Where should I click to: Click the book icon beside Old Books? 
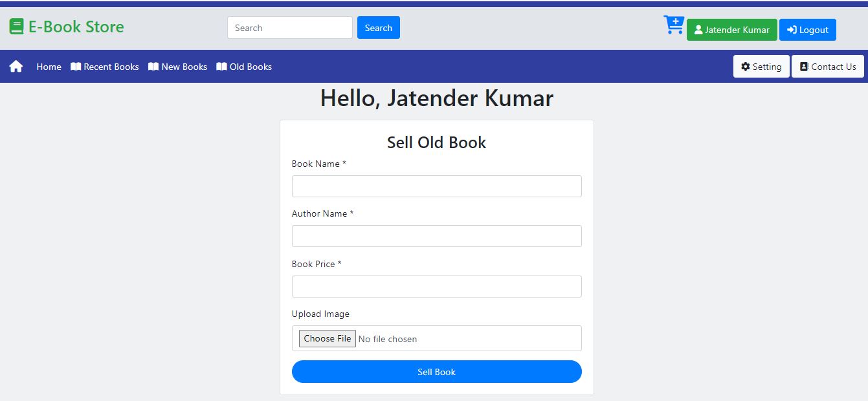coord(221,66)
